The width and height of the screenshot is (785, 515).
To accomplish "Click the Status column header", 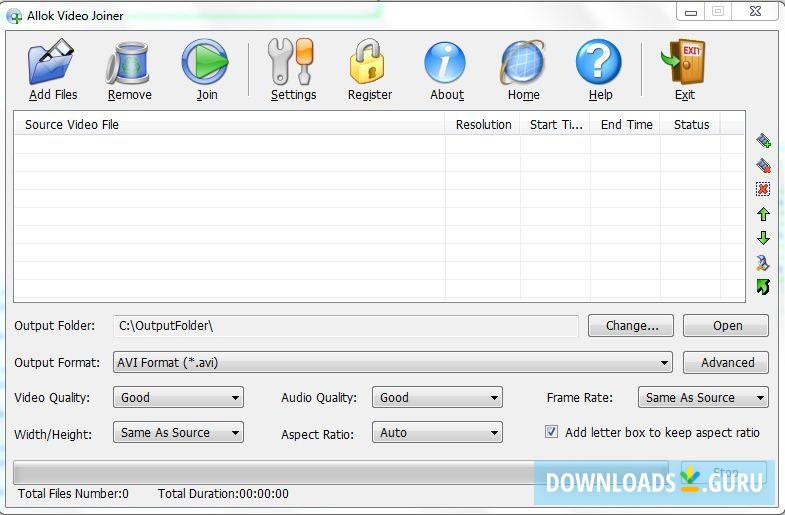I will tap(690, 125).
